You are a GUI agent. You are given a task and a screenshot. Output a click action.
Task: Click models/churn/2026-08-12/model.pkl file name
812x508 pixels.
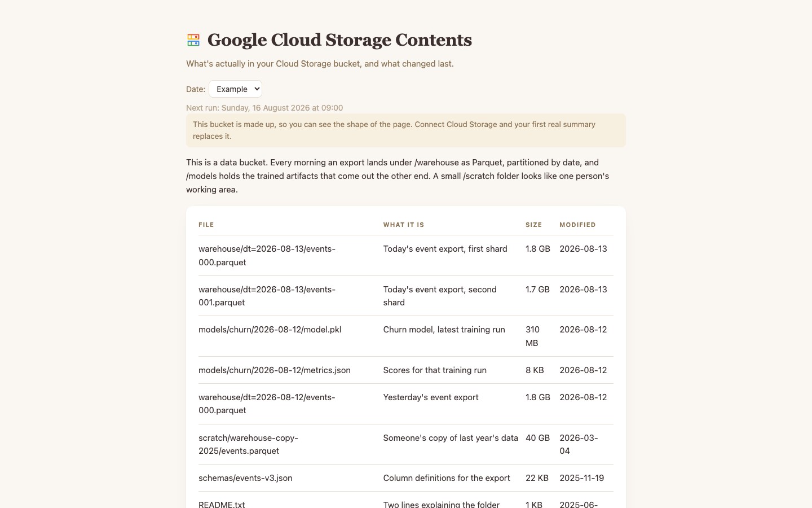pyautogui.click(x=270, y=330)
